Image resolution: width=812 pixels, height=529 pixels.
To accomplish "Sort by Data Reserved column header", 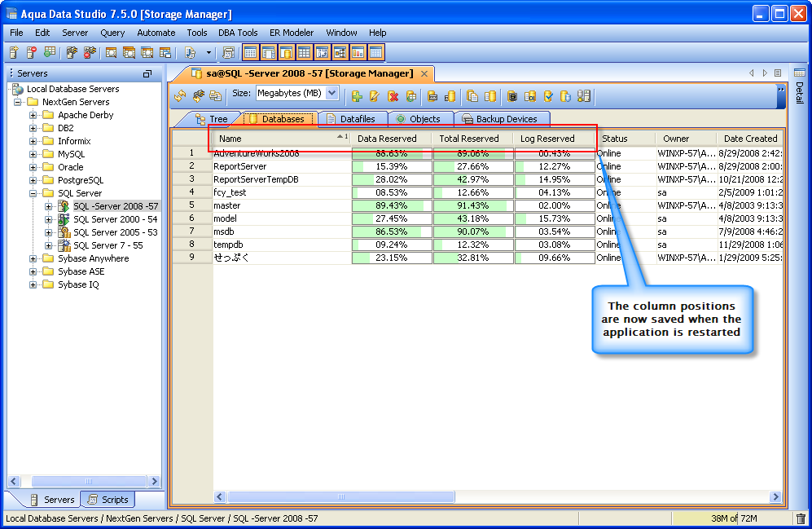I will click(392, 139).
